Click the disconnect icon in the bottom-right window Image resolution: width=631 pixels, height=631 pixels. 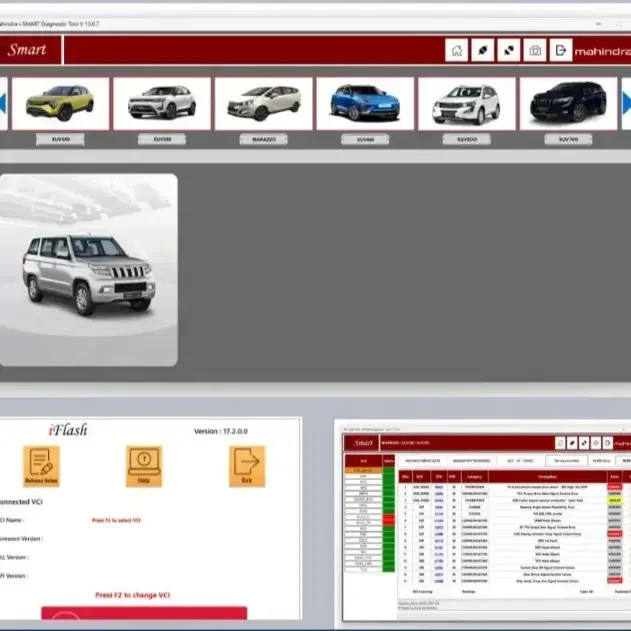[x=584, y=443]
